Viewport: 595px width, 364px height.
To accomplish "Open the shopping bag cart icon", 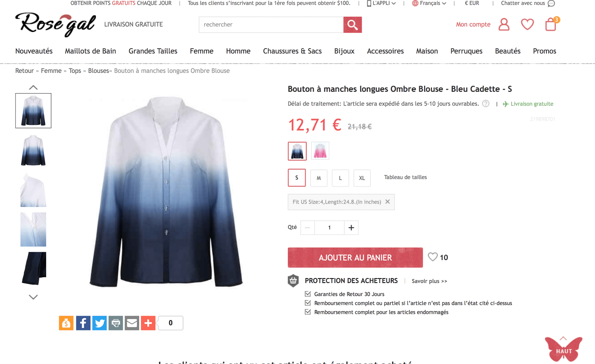I will point(551,25).
